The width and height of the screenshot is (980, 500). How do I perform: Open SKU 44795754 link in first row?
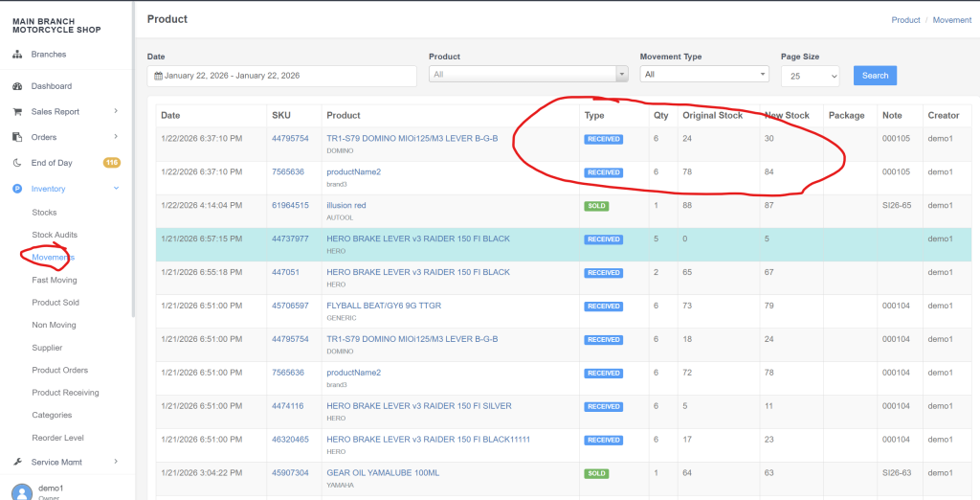coord(290,139)
